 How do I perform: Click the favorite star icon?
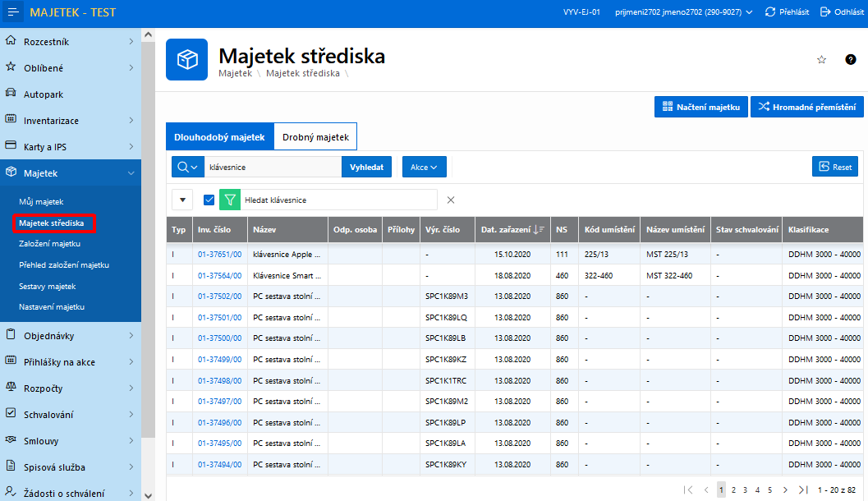tap(821, 60)
